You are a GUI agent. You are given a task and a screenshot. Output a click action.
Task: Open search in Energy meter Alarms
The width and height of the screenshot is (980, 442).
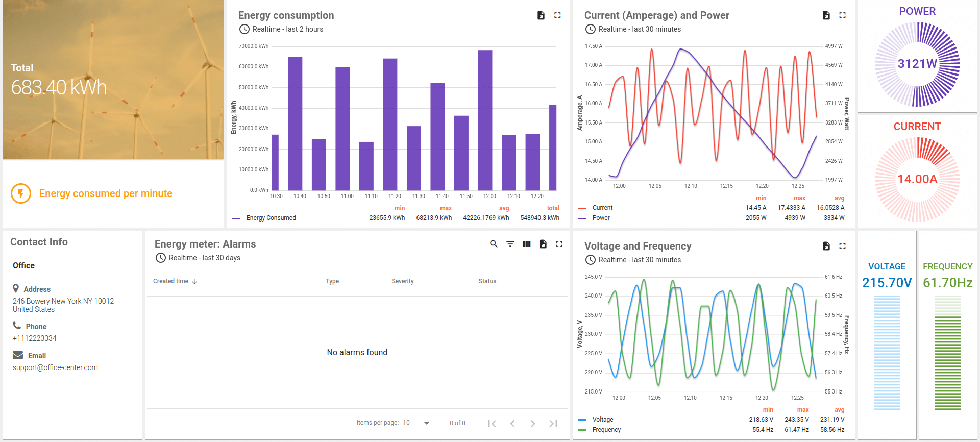(x=494, y=244)
